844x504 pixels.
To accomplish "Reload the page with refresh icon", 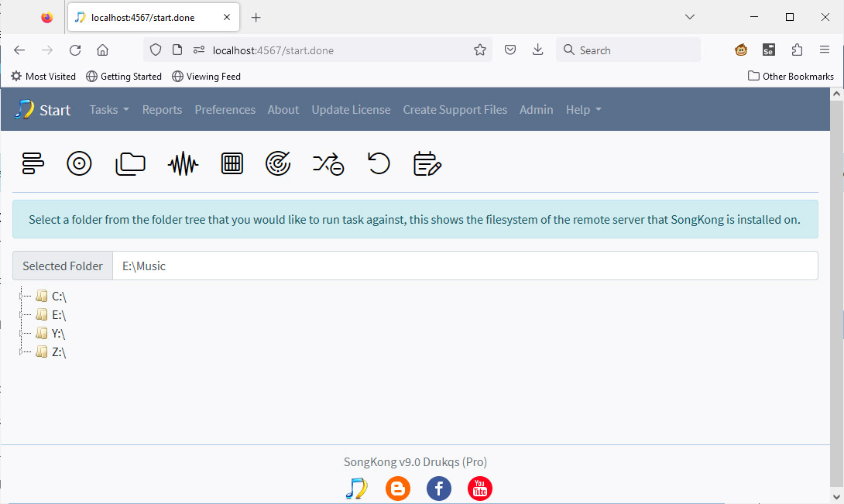I will click(x=75, y=50).
